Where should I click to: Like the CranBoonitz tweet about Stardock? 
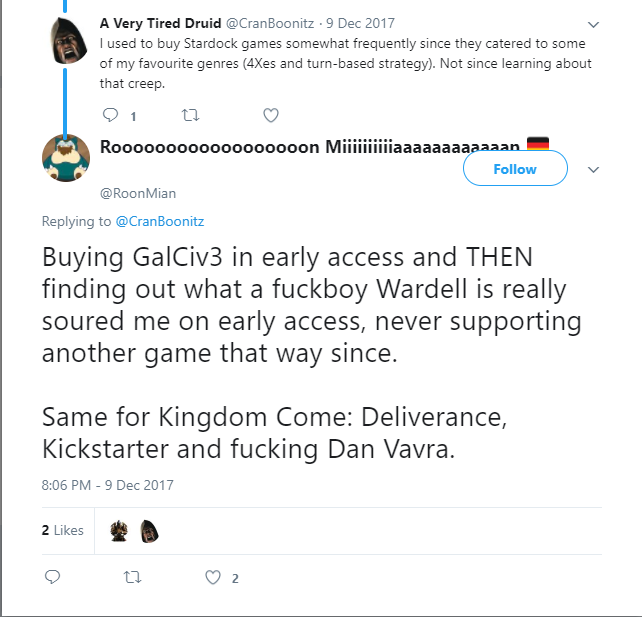[271, 115]
